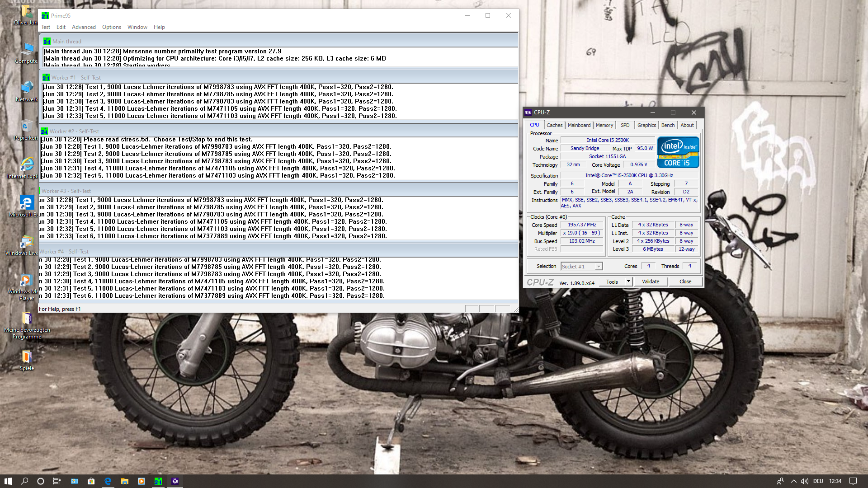Click the processor name Intel Core i5 2500K
The height and width of the screenshot is (488, 868).
tap(608, 140)
